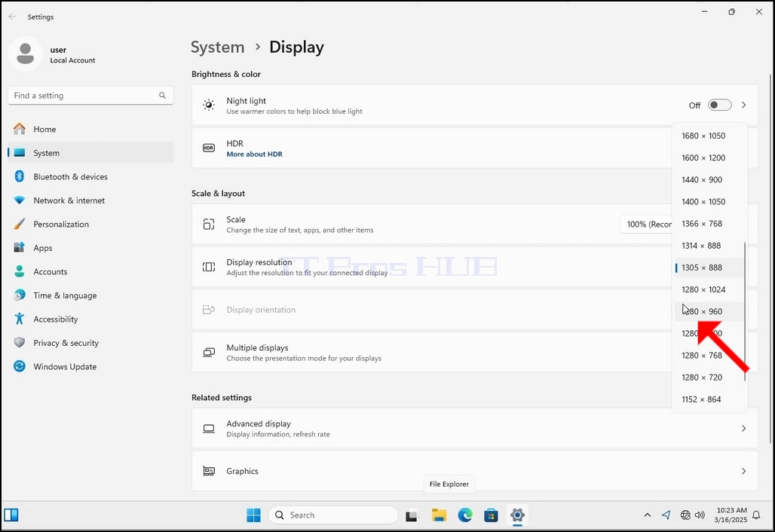Screen dimensions: 775x532
Task: Open the Multiple displays row
Action: pos(431,352)
